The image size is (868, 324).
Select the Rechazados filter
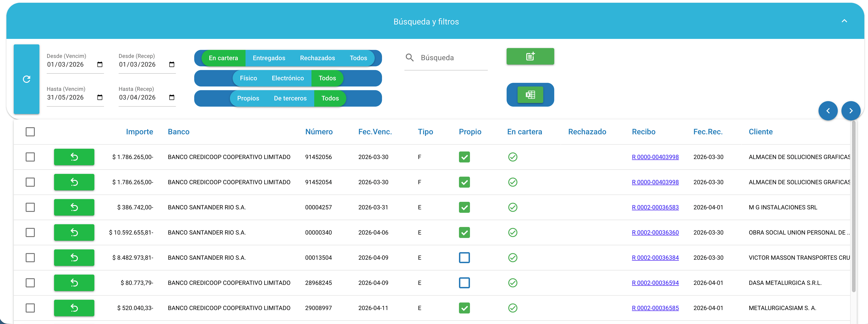click(317, 58)
